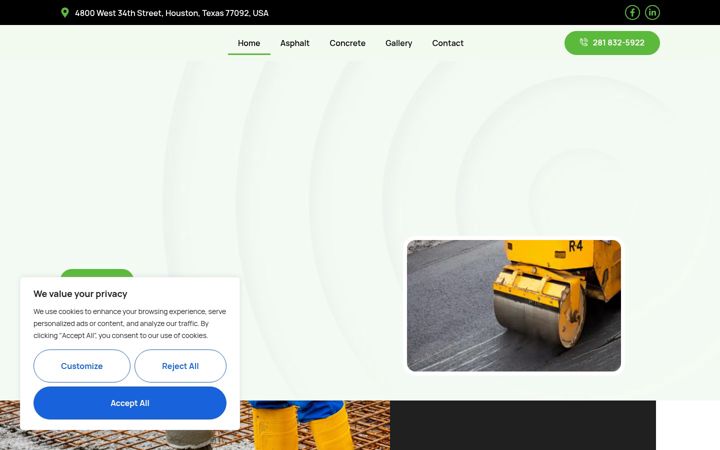This screenshot has width=720, height=450.
Task: Click the Houston street address text
Action: (x=172, y=13)
